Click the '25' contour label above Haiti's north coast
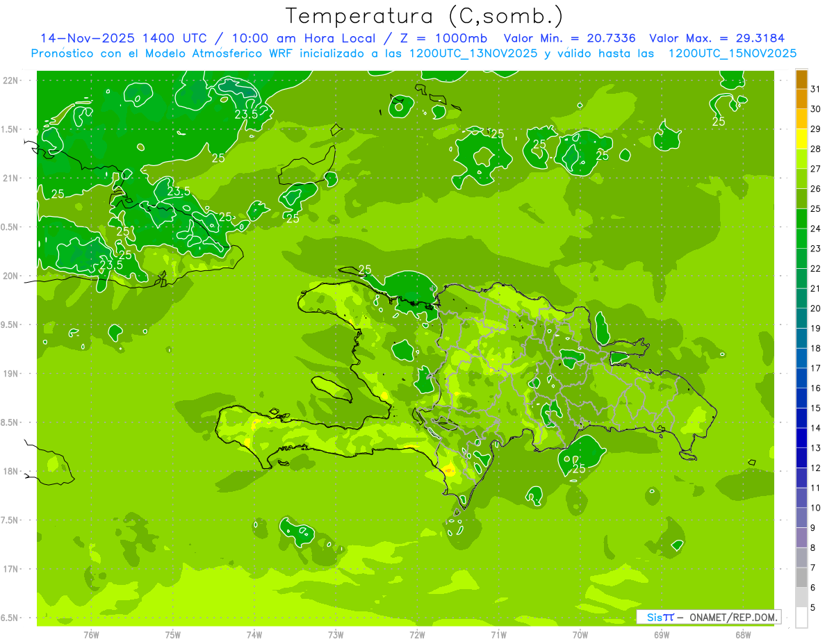Screen dimensions: 834x644 [x=365, y=270]
